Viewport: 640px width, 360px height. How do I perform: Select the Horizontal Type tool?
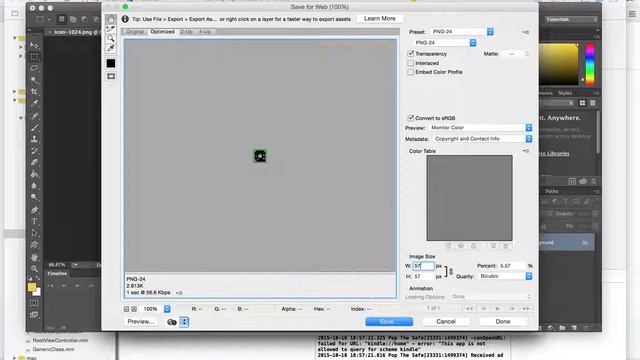point(34,222)
